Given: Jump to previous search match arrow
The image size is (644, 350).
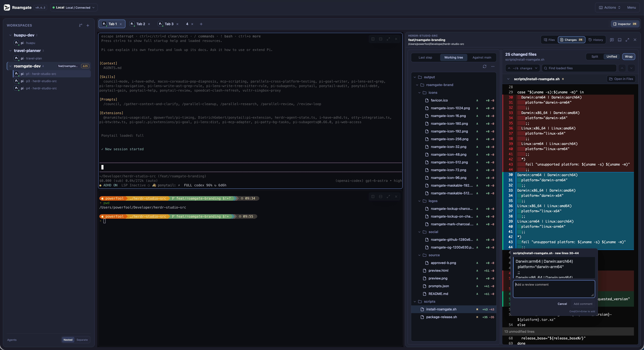Looking at the screenshot, I should pos(622,68).
